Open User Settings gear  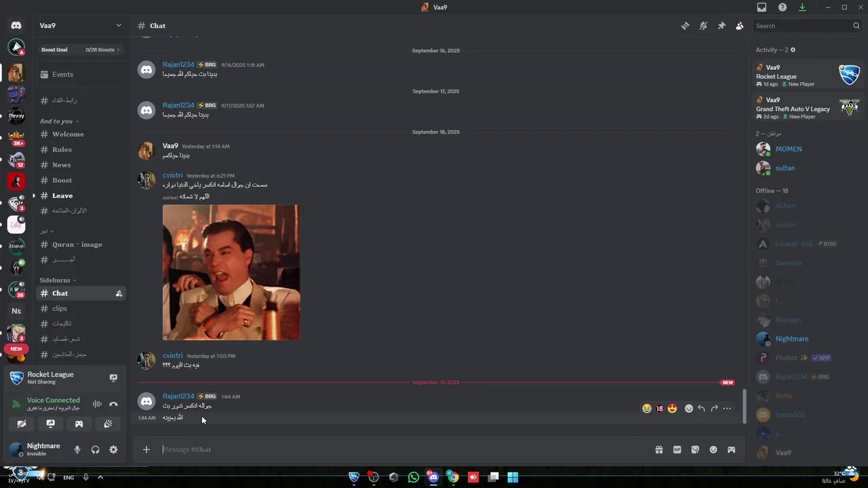point(113,449)
